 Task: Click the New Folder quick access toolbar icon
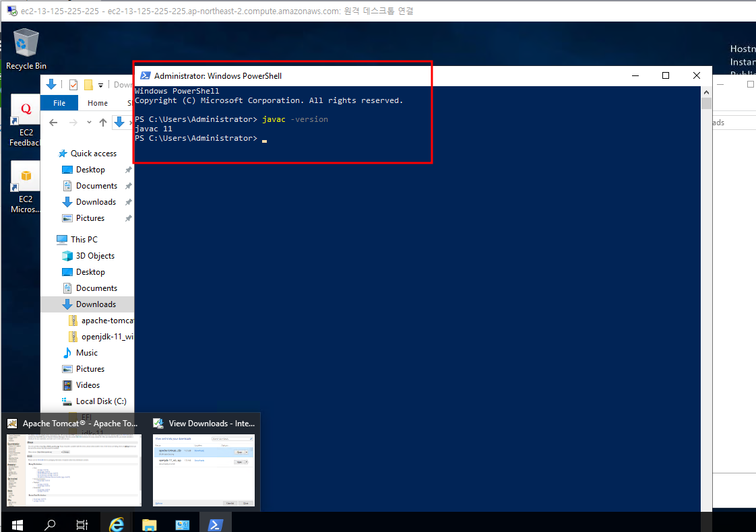(x=88, y=85)
